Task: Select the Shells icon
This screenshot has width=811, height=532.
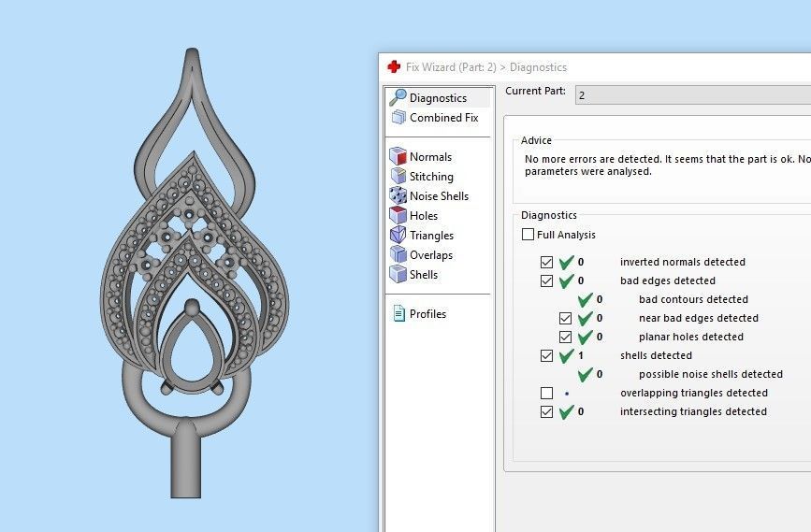Action: pos(398,275)
